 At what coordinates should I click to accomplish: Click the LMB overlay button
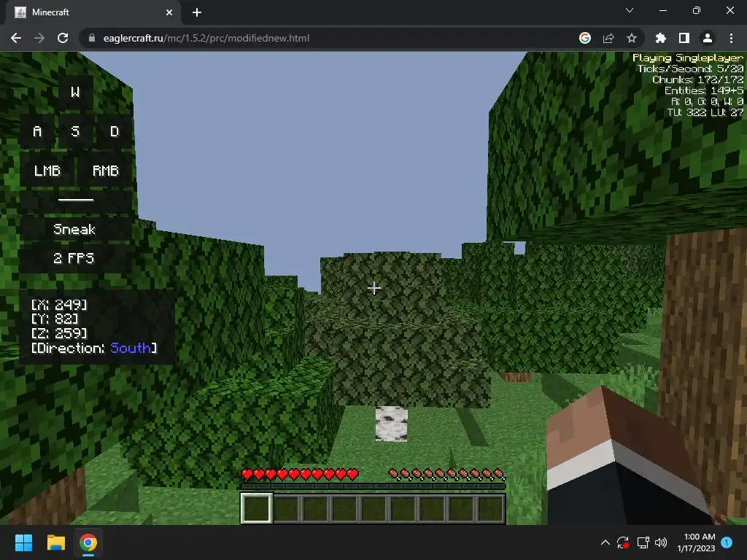(47, 170)
